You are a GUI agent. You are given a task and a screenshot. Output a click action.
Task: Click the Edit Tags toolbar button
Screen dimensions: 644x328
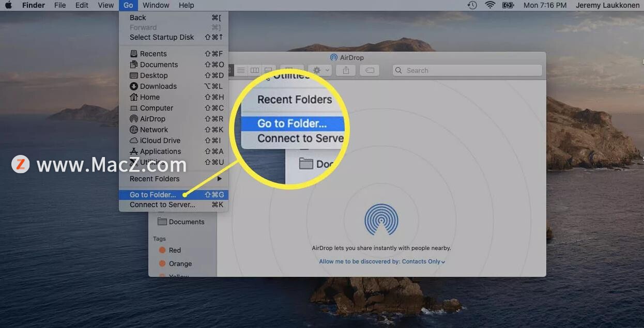[x=370, y=70]
